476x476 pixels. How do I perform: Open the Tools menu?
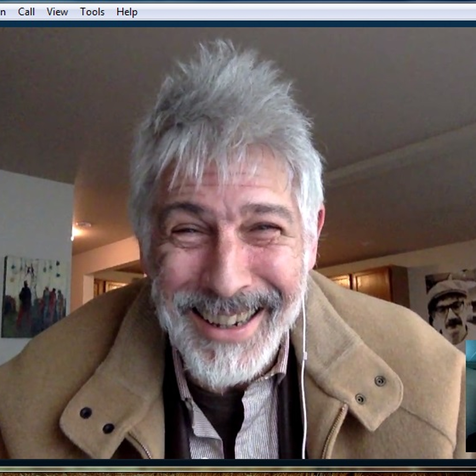[x=92, y=12]
